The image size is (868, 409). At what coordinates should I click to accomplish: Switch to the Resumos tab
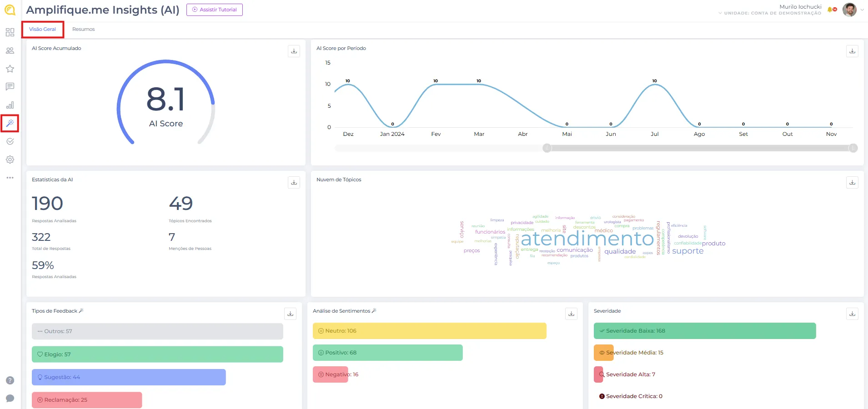(83, 29)
